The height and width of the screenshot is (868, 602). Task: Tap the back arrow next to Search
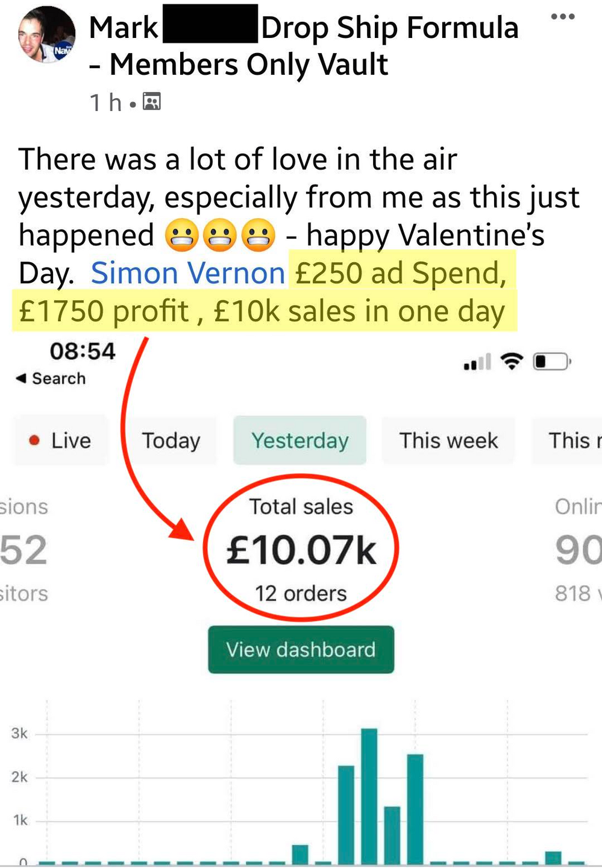21,379
